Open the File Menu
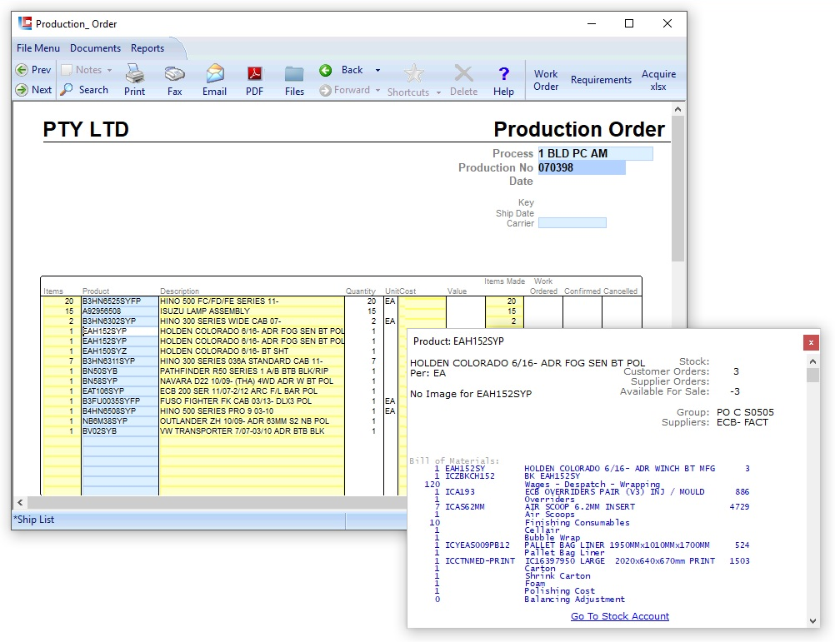 coord(37,48)
